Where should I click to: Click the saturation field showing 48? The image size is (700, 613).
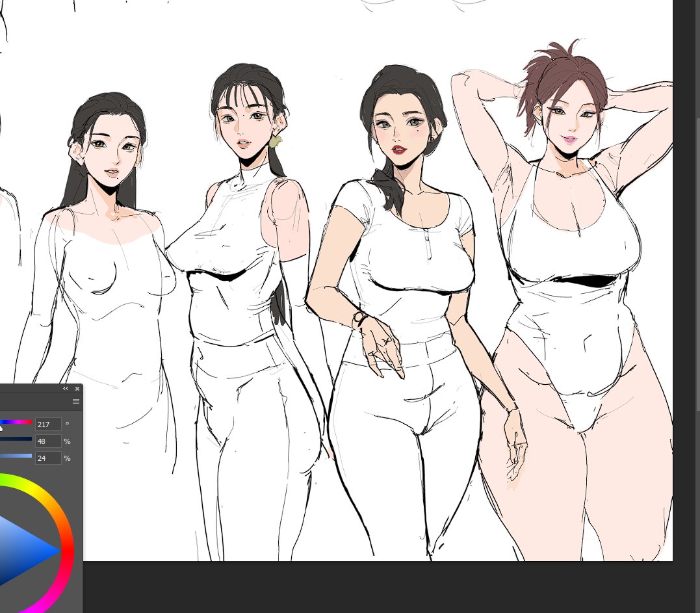coord(48,441)
